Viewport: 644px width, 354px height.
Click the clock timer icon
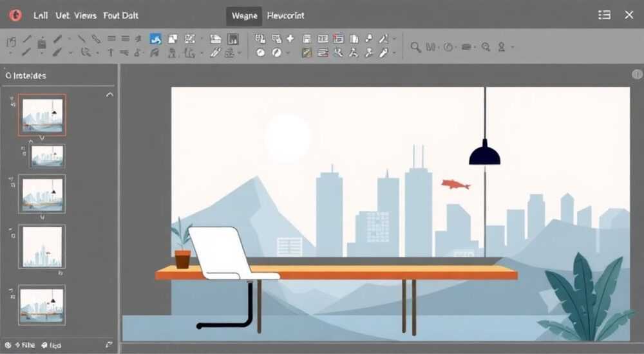pyautogui.click(x=448, y=47)
